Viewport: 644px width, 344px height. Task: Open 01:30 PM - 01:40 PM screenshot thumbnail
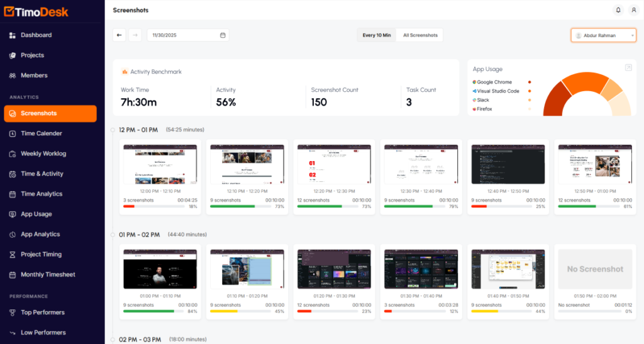[x=421, y=269]
